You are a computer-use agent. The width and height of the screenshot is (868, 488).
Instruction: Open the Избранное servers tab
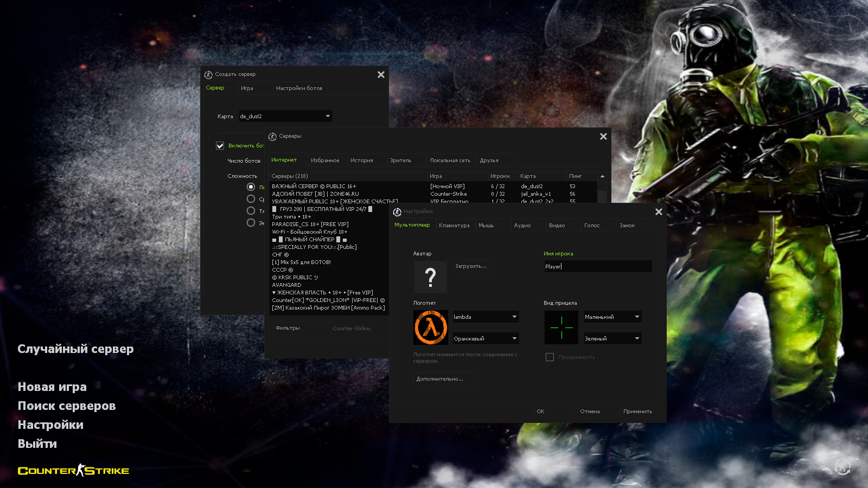(325, 160)
